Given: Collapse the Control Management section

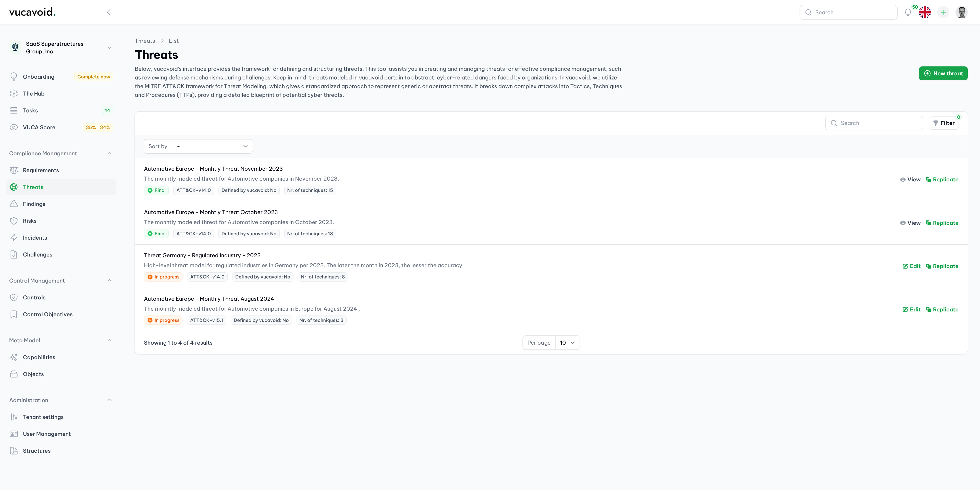Looking at the screenshot, I should (109, 280).
